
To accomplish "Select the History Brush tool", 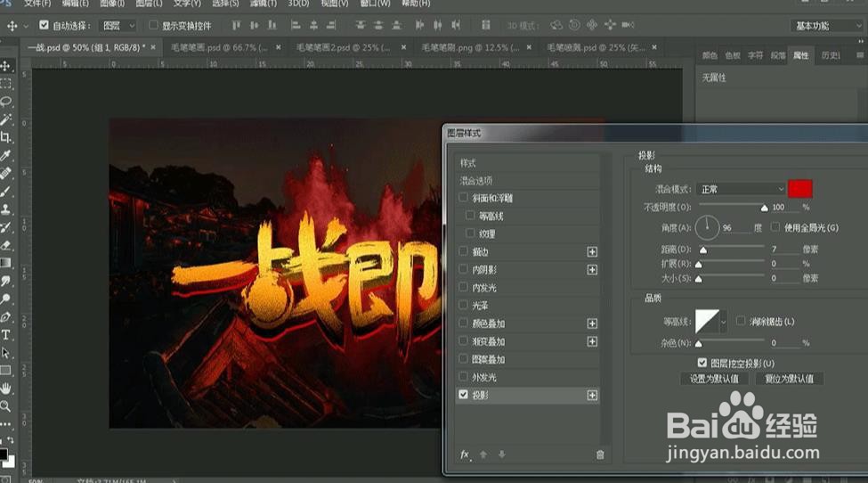I will tap(6, 227).
